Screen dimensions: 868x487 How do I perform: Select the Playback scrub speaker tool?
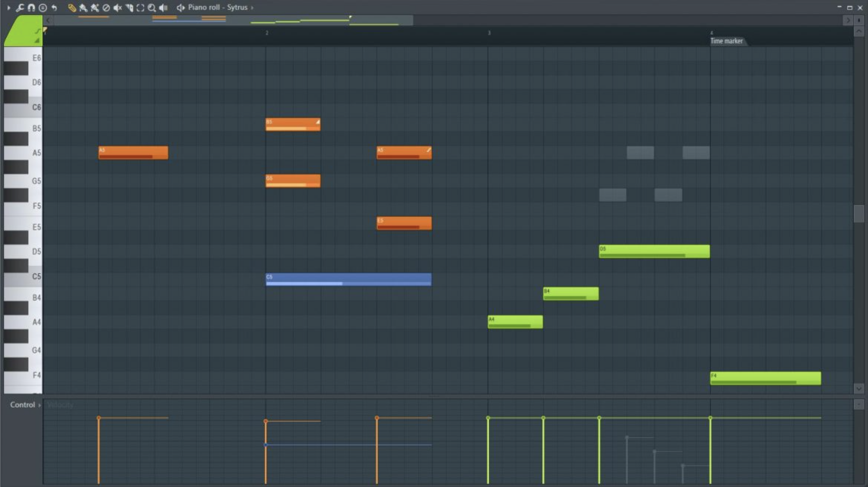(163, 8)
